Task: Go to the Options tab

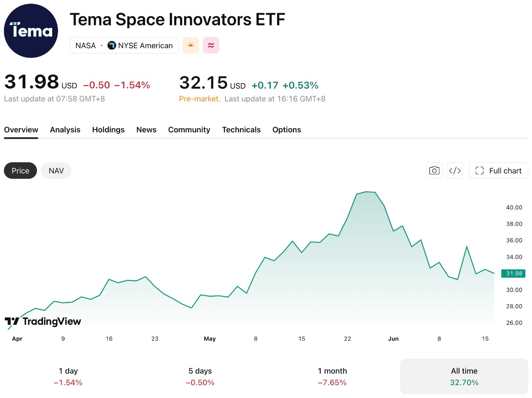Action: [287, 130]
